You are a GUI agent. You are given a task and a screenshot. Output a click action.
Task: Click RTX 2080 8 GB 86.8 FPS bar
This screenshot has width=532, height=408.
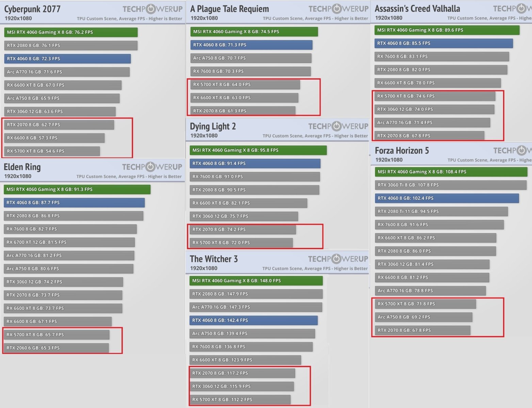point(74,216)
